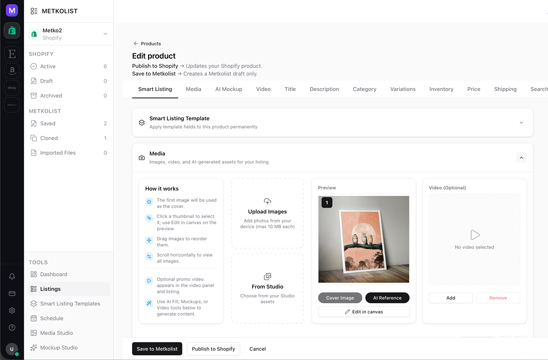Open Saved Metkolist items
Image resolution: width=548 pixels, height=360 pixels.
68,123
